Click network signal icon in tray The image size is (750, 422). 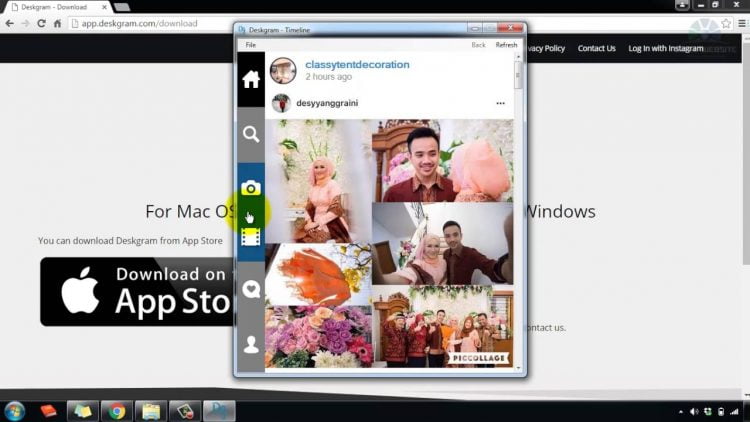(734, 412)
